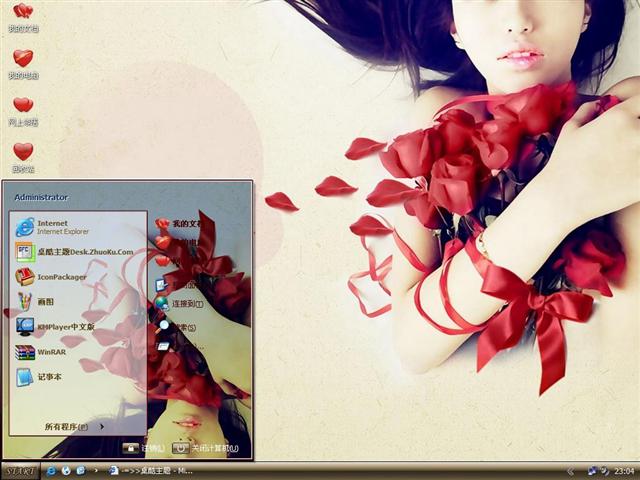Viewport: 640px width, 480px height.
Task: Launch Internet Explorer from Quick Launch bar
Action: click(51, 471)
